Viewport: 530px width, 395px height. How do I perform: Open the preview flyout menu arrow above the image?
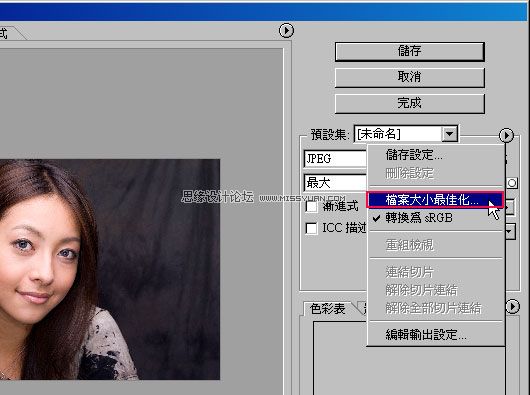(x=286, y=30)
